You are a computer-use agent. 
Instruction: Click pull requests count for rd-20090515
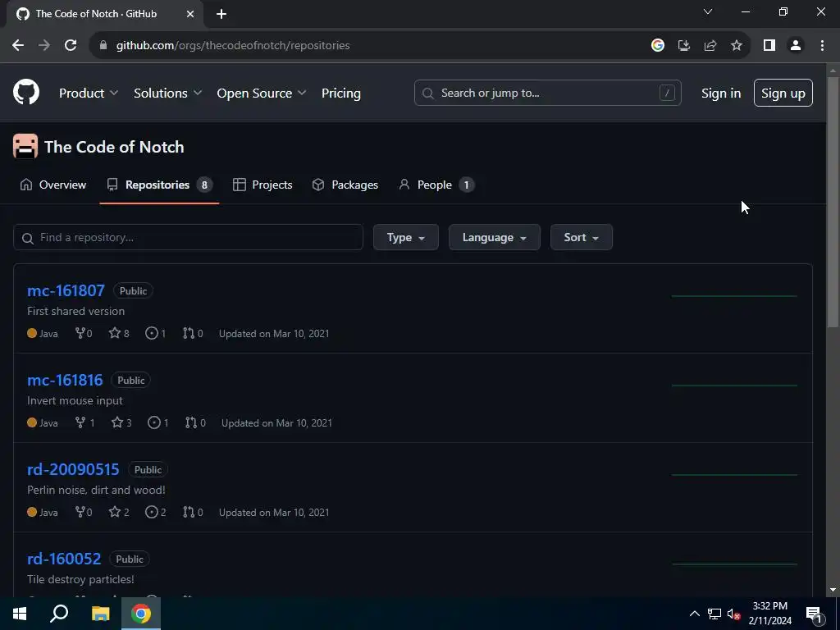193,512
